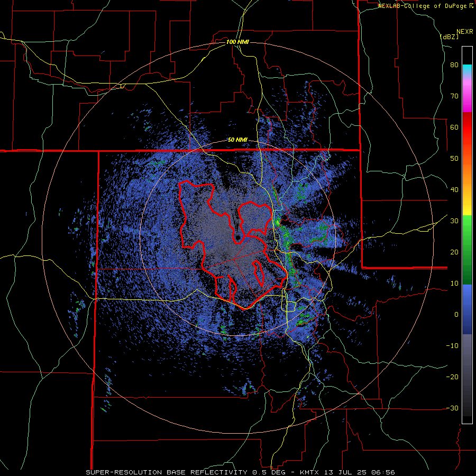Click the -20 value on dBZ scale
This screenshot has width=476, height=476.
tap(452, 377)
